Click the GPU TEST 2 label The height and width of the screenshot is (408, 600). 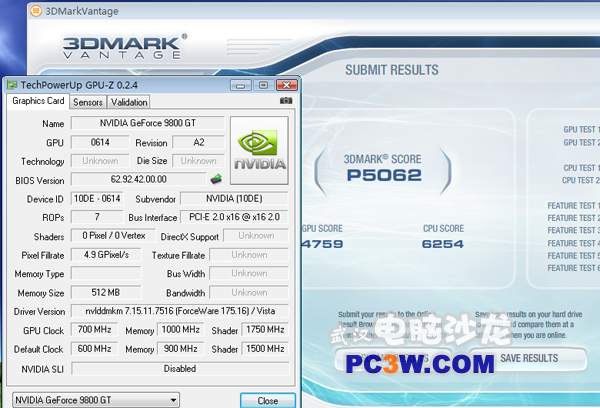click(x=581, y=142)
